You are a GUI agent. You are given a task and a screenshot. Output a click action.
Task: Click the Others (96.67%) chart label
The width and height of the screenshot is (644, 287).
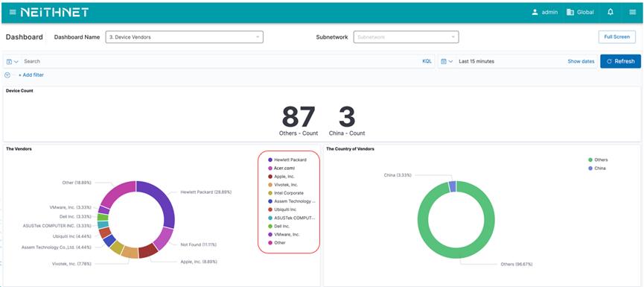(517, 265)
